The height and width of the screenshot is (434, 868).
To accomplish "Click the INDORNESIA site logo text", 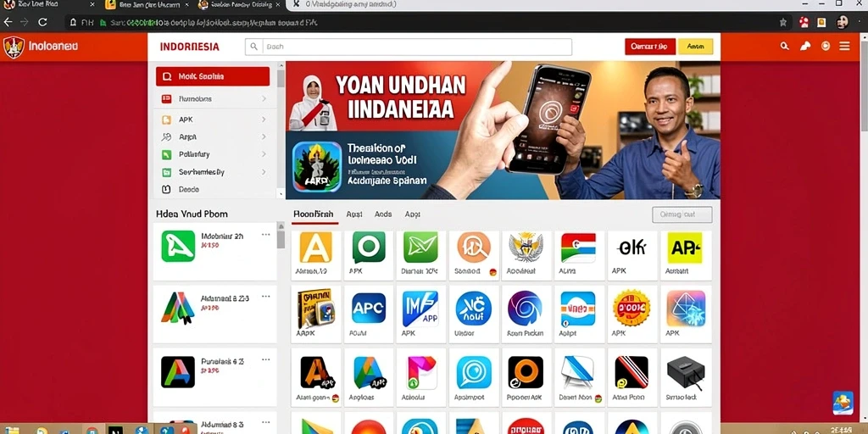I will coord(189,47).
